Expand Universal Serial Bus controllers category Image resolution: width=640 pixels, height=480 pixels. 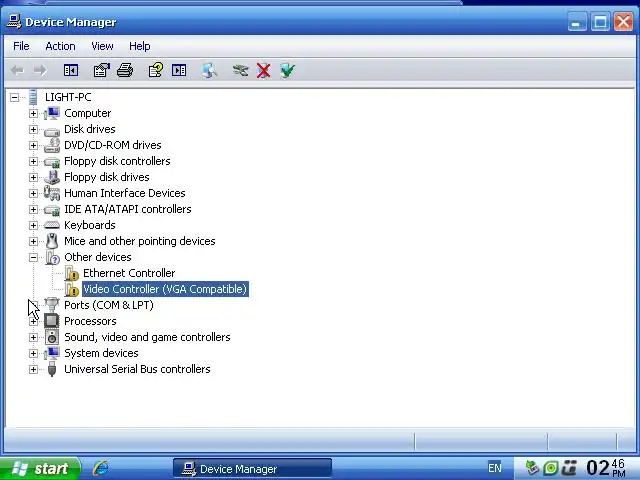pos(33,369)
